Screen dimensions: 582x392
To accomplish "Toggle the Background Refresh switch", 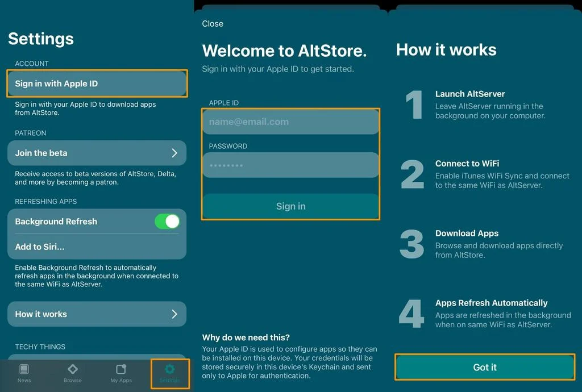I will [167, 222].
